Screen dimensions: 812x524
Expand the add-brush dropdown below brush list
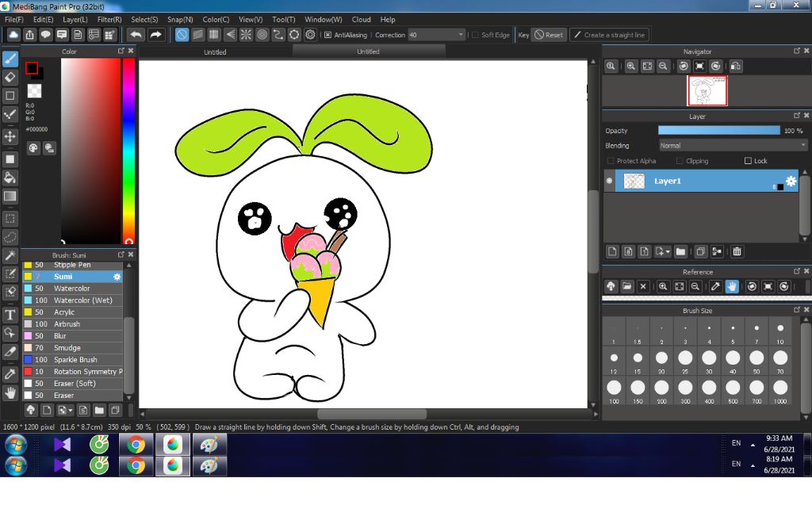click(x=65, y=411)
